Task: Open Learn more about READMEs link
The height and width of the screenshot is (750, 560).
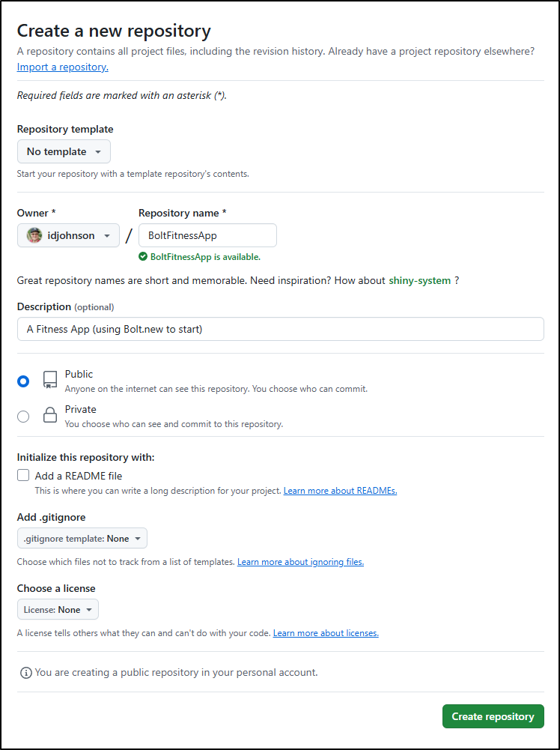Action: [x=340, y=491]
